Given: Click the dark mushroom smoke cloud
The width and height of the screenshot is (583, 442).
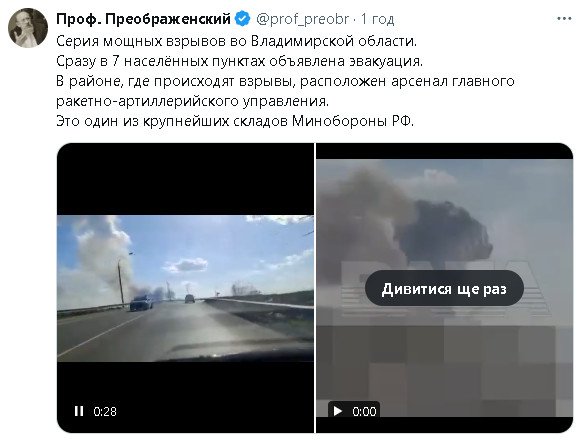Looking at the screenshot, I should pos(444,230).
